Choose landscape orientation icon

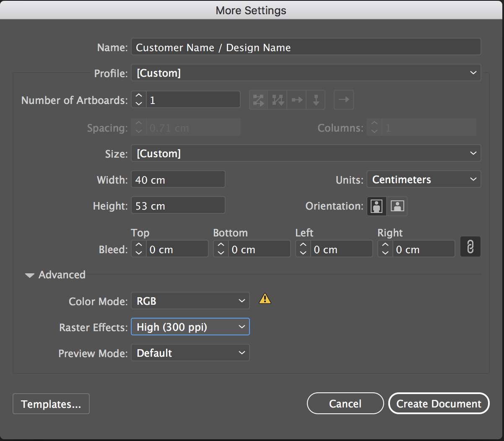coord(397,206)
